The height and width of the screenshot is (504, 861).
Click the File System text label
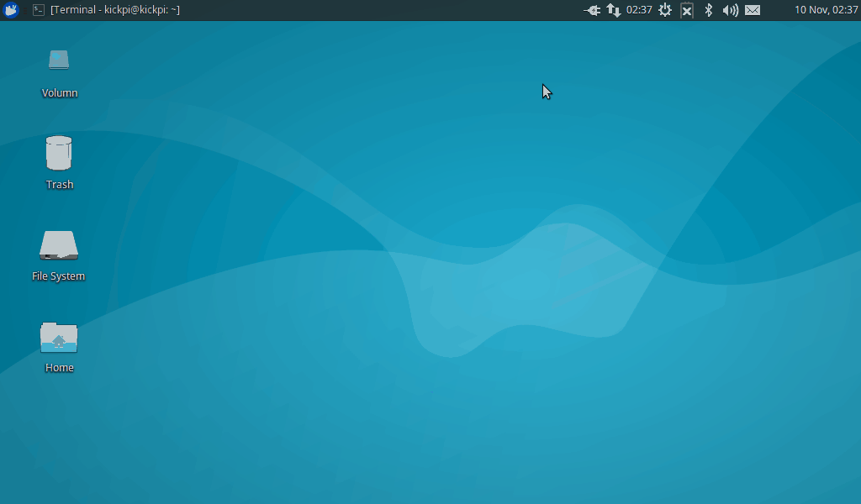tap(59, 276)
